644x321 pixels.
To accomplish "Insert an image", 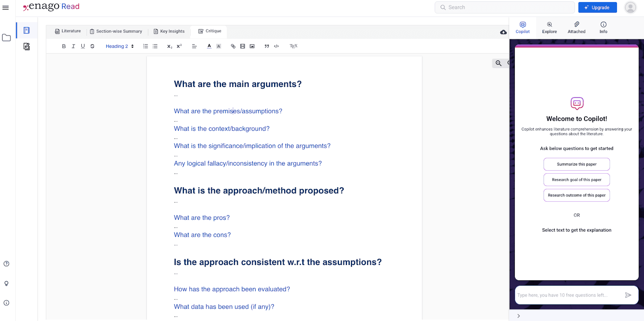I will click(252, 46).
